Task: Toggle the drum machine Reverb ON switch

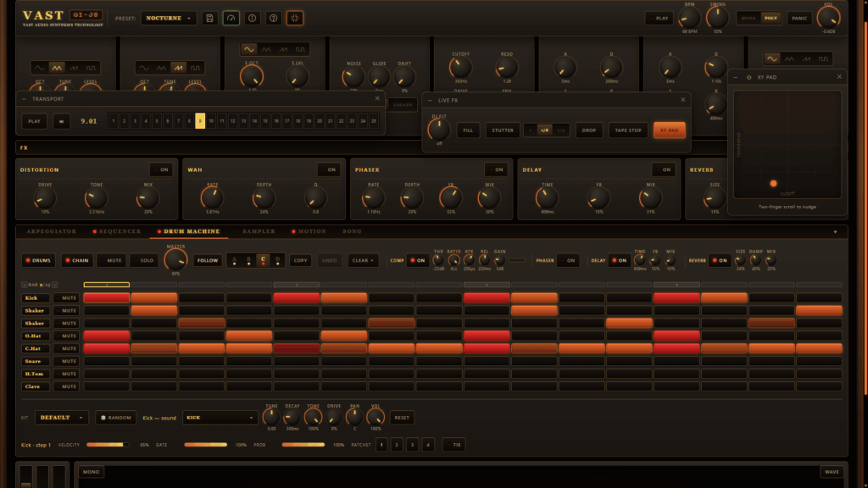Action: [x=720, y=261]
